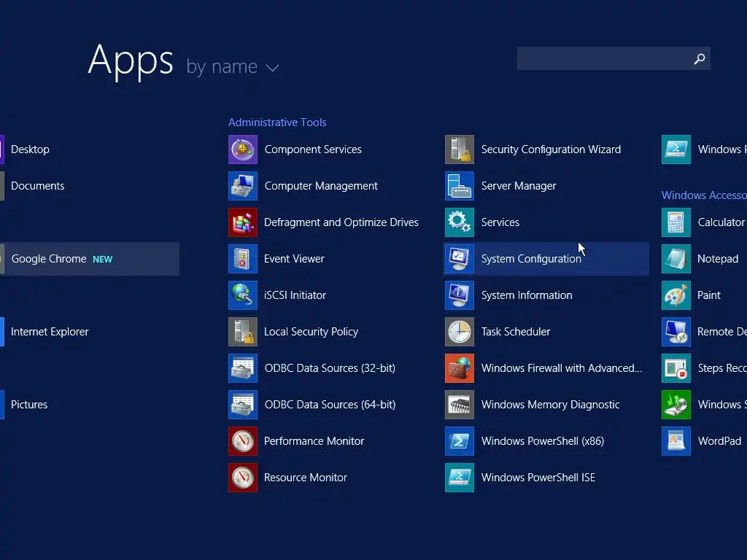
Task: Click the 'Local Security Policy' label
Action: click(311, 332)
